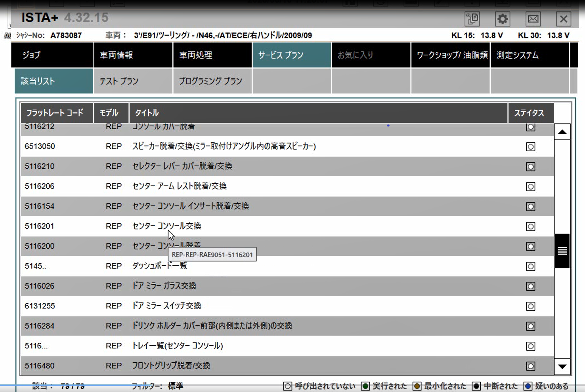Click status icon for row 5116210

(x=531, y=167)
